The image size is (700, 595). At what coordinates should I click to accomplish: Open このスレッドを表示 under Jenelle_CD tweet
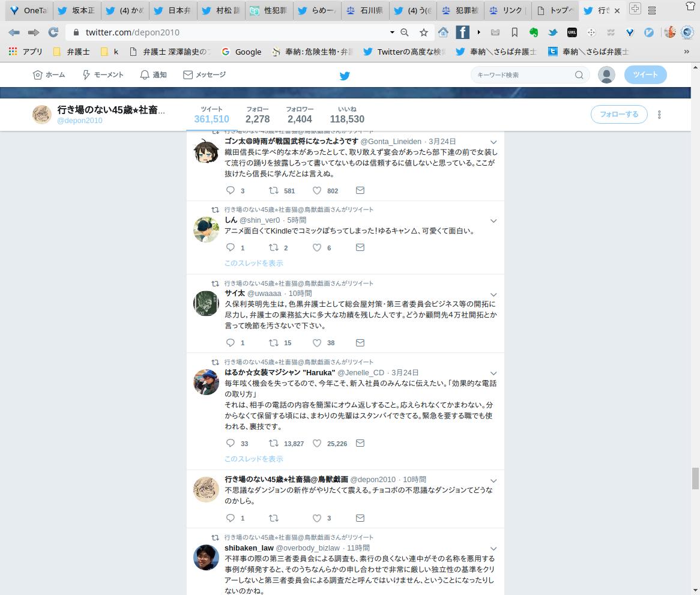(253, 459)
